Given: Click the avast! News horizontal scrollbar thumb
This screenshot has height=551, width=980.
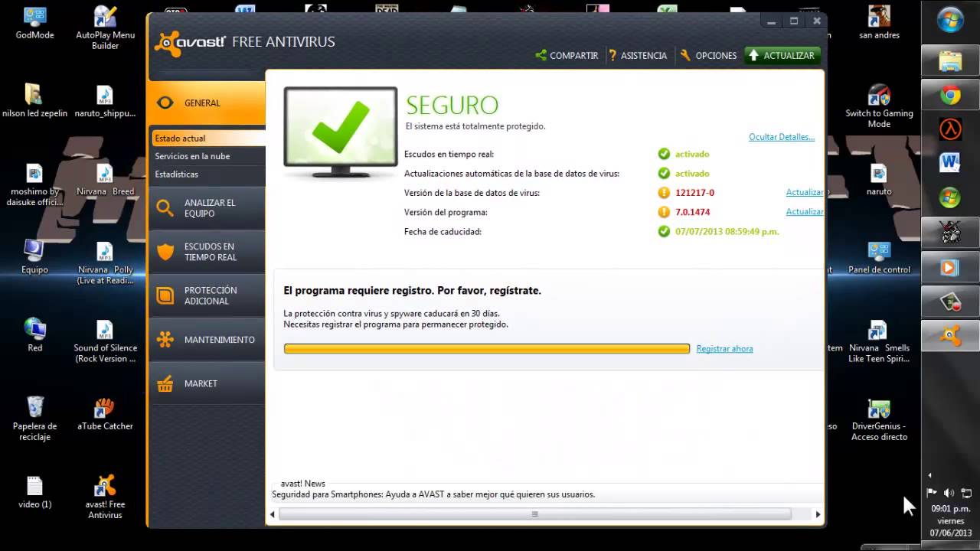Looking at the screenshot, I should [x=534, y=514].
